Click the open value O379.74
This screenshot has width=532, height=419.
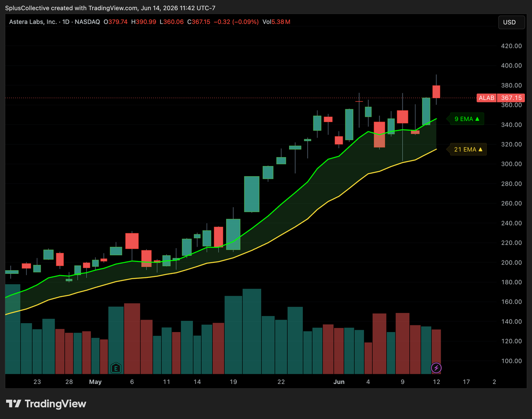pyautogui.click(x=116, y=22)
